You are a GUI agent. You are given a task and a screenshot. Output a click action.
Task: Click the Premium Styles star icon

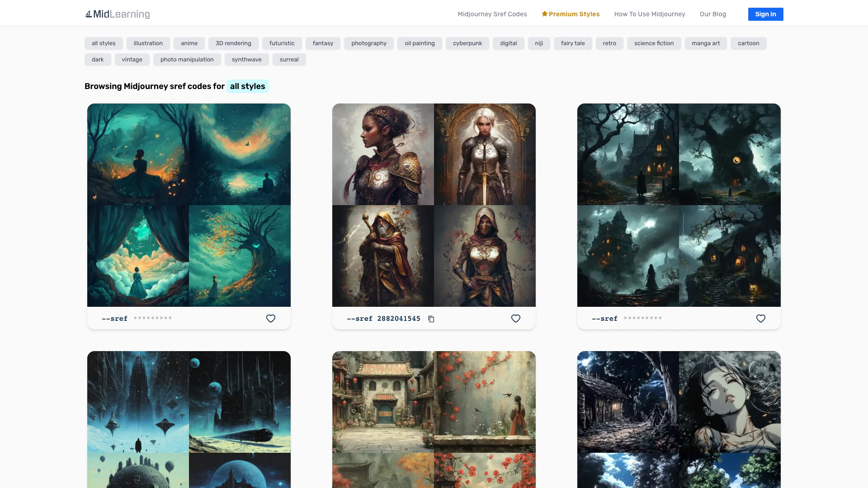(544, 14)
